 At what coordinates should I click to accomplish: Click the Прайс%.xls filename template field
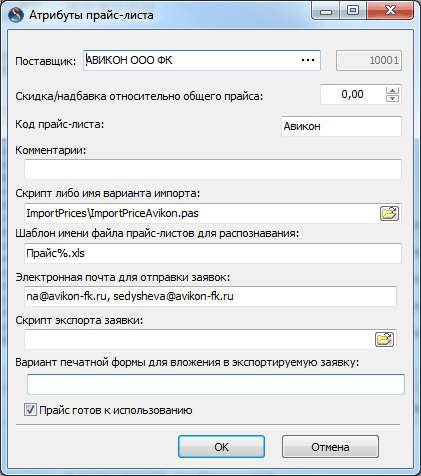point(213,253)
